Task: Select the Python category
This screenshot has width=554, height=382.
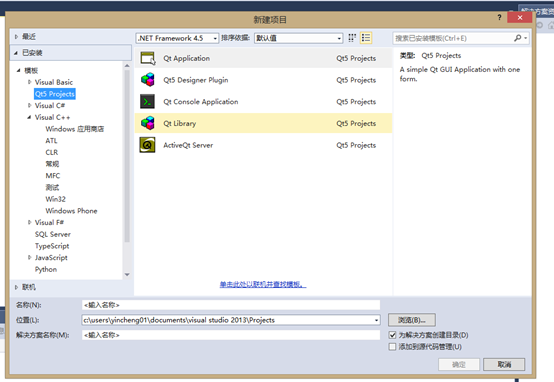Action: [46, 269]
